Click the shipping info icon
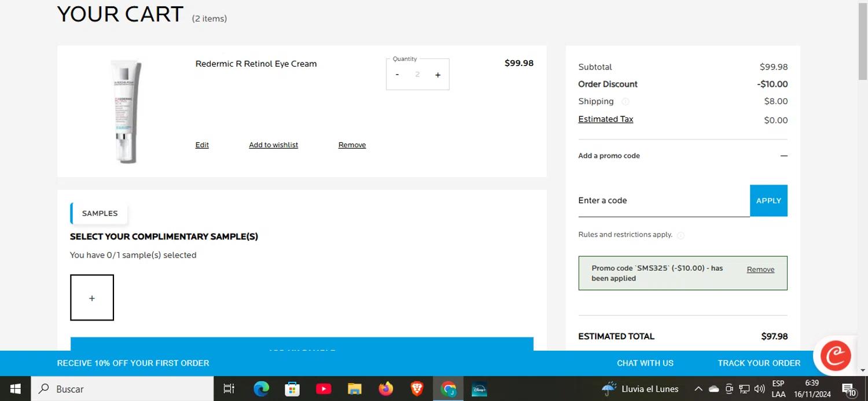Screen dimensions: 868x401 pos(625,102)
